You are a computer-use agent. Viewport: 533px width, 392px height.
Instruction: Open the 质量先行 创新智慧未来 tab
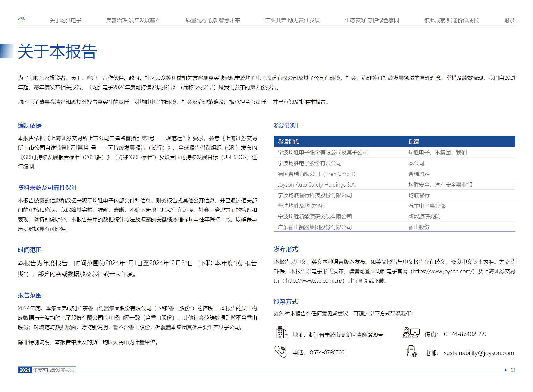tap(213, 20)
